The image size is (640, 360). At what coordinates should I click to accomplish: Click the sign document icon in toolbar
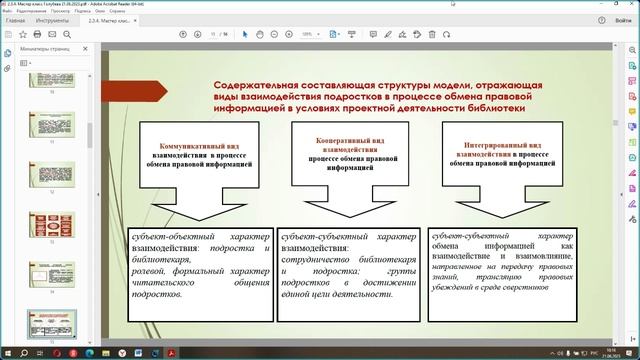coord(402,35)
